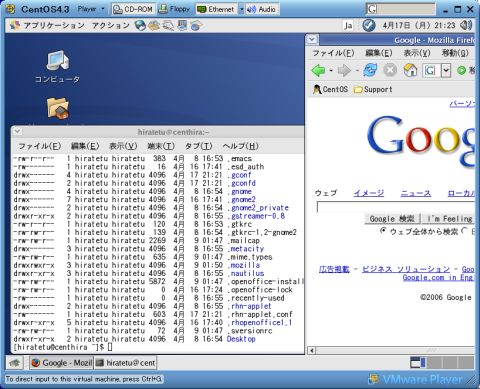Open the Support bookmark folder
The height and width of the screenshot is (389, 480).
(x=373, y=89)
